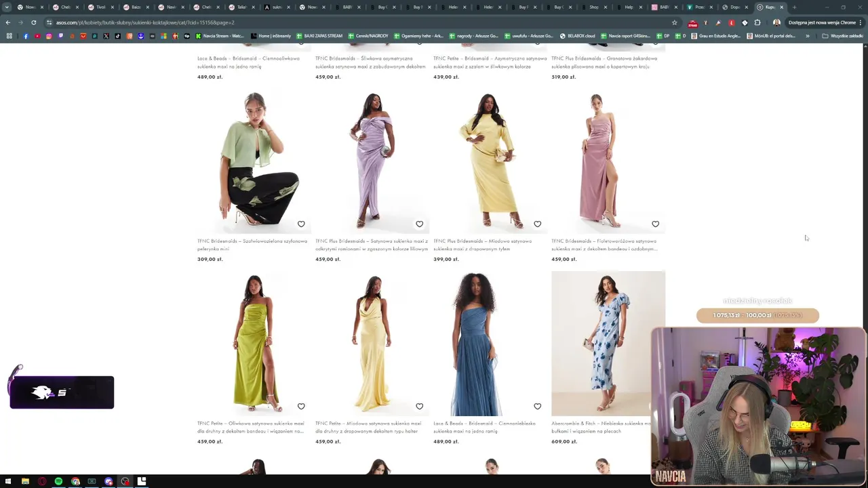This screenshot has height=488, width=868.
Task: Save the dark blue Lace & Beads dress
Action: [537, 406]
